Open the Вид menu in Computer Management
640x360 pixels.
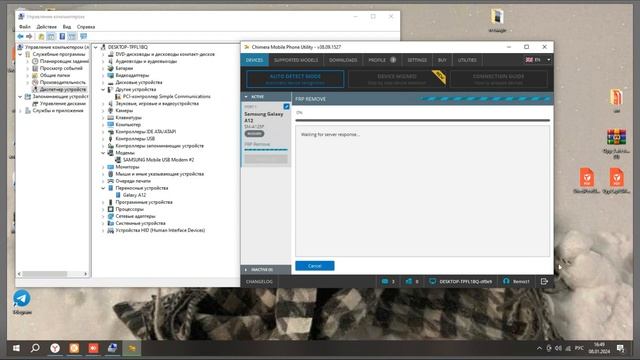[67, 27]
